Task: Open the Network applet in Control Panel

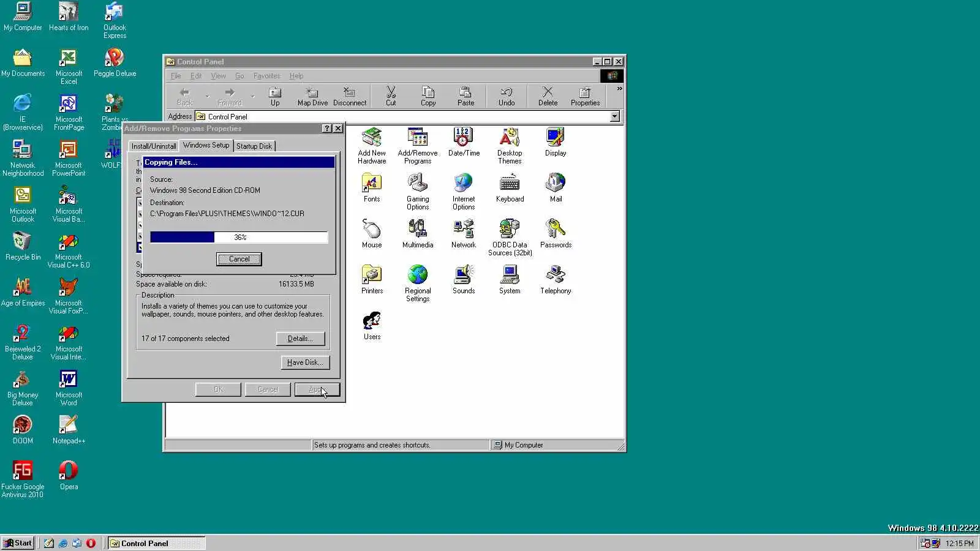Action: pos(464,234)
